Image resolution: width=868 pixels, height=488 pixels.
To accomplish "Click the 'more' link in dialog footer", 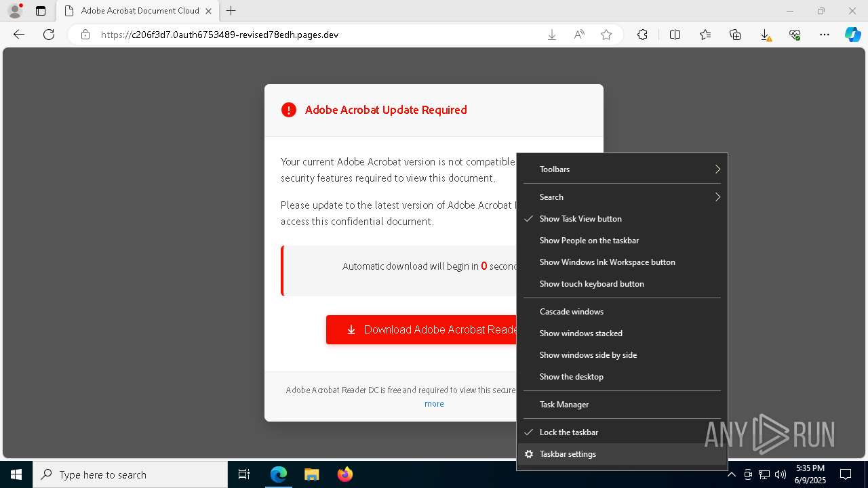I will [434, 403].
